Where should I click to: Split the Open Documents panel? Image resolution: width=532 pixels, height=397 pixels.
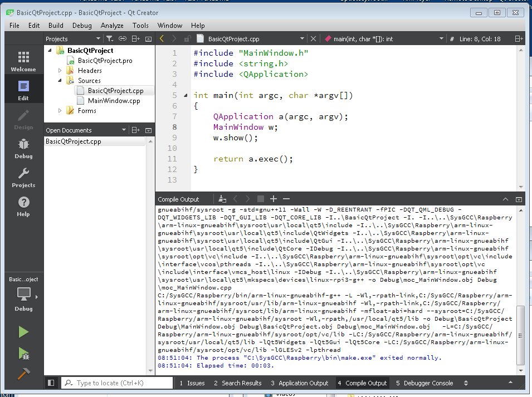[x=136, y=130]
